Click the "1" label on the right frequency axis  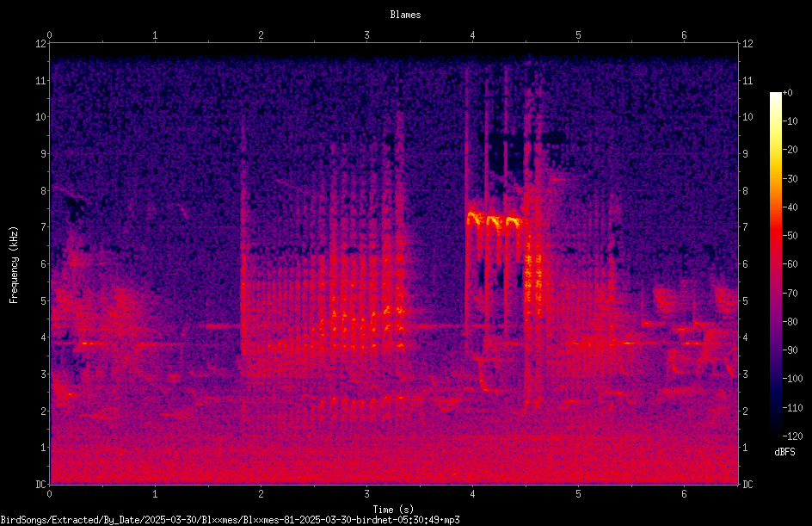[x=745, y=448]
